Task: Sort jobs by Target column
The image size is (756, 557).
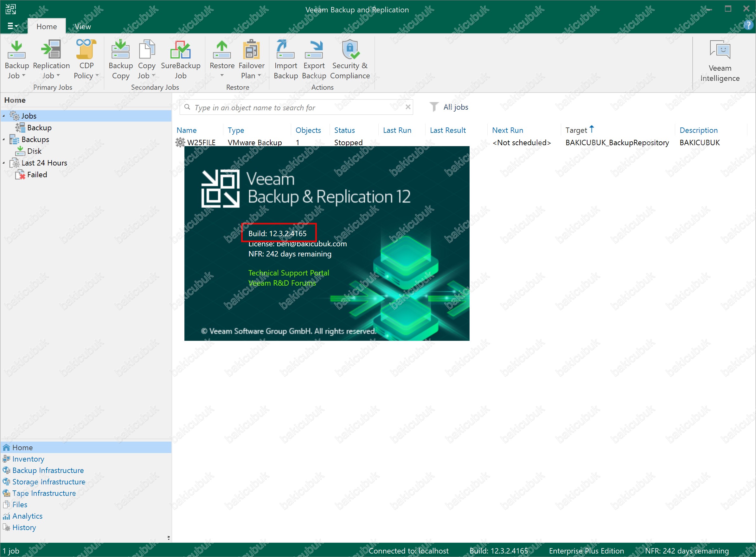Action: point(576,130)
